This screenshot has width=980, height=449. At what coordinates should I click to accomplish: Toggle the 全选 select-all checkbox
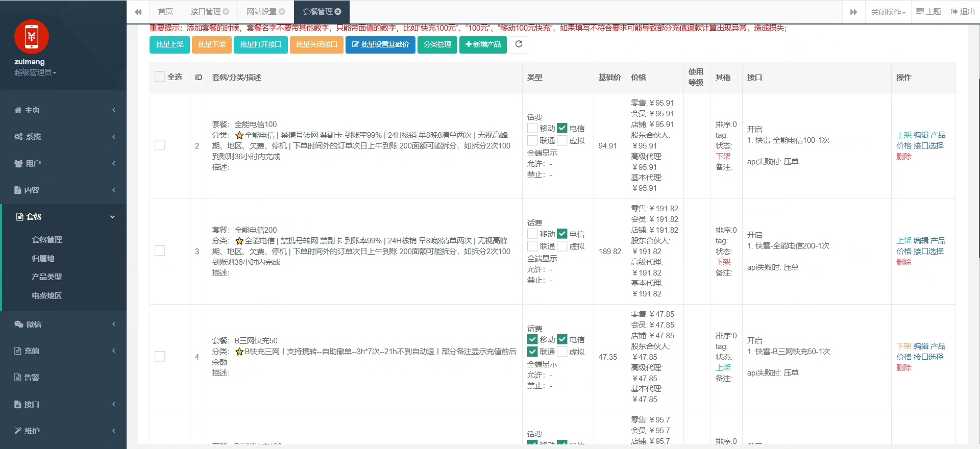pyautogui.click(x=160, y=77)
